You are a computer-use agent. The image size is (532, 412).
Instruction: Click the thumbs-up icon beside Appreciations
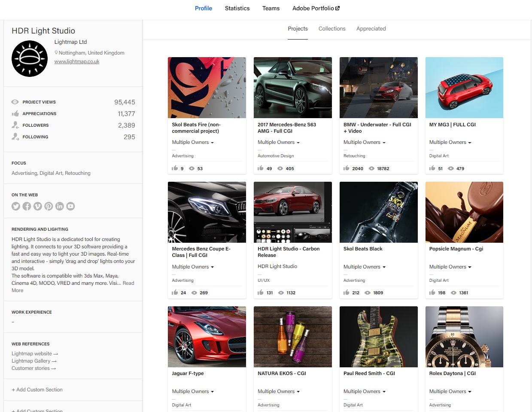click(15, 113)
